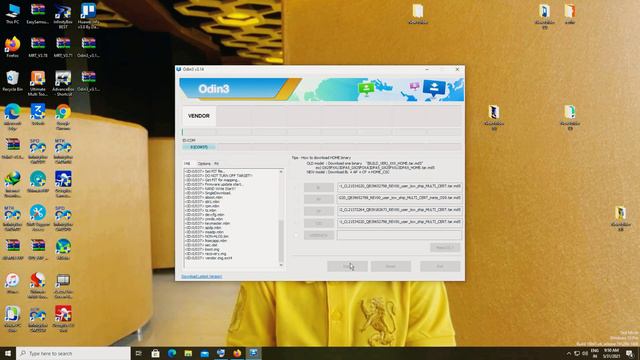The width and height of the screenshot is (640, 360).
Task: Open the notification center icon
Action: pyautogui.click(x=630, y=353)
